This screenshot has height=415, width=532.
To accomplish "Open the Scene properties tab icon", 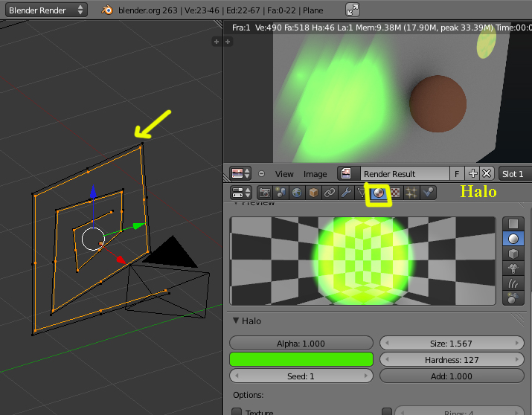I will (281, 193).
